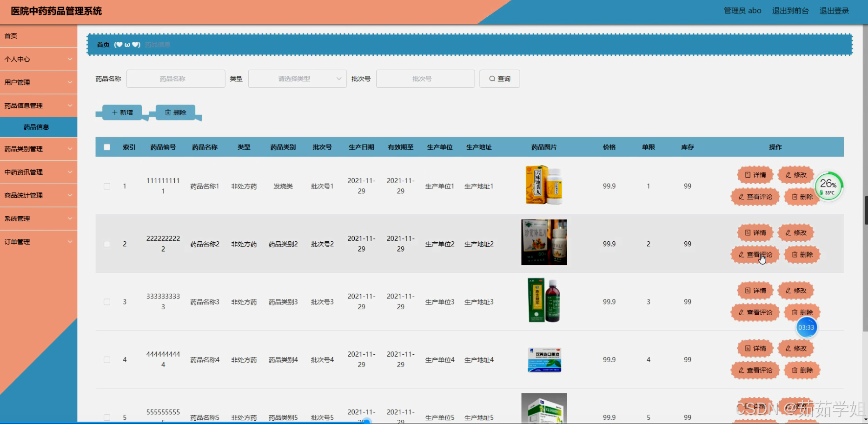Open 查看评论 for 药品名称3 row

pyautogui.click(x=755, y=312)
